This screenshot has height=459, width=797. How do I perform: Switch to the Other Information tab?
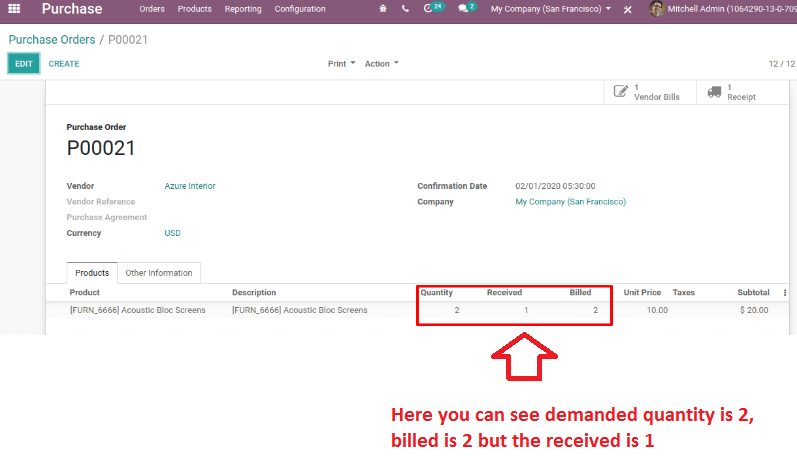point(159,273)
